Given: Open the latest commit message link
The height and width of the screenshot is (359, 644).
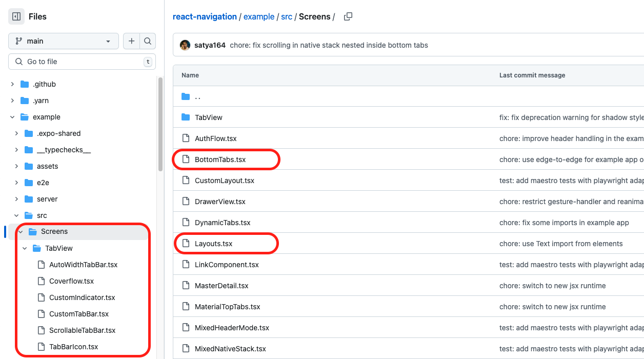Looking at the screenshot, I should 329,45.
